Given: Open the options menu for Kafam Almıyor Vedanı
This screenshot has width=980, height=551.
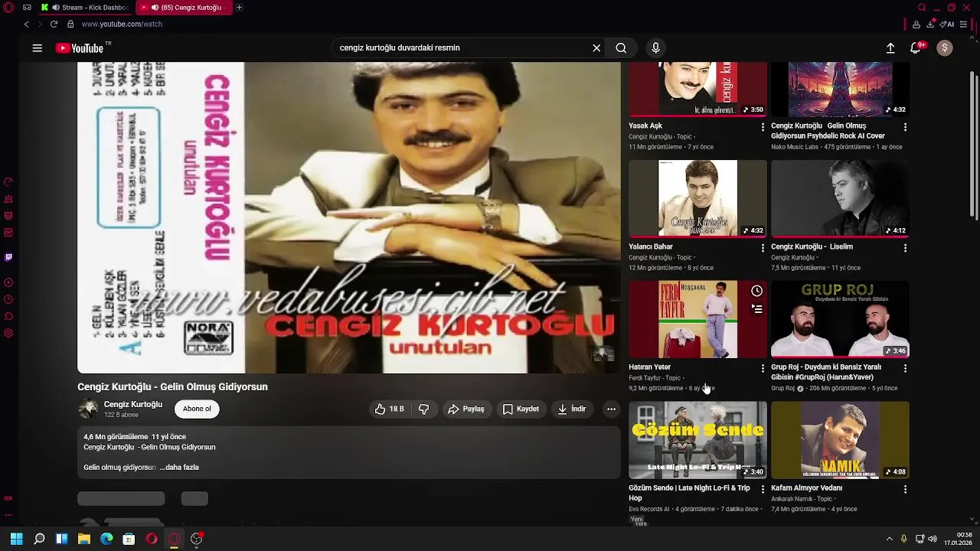Looking at the screenshot, I should (905, 489).
